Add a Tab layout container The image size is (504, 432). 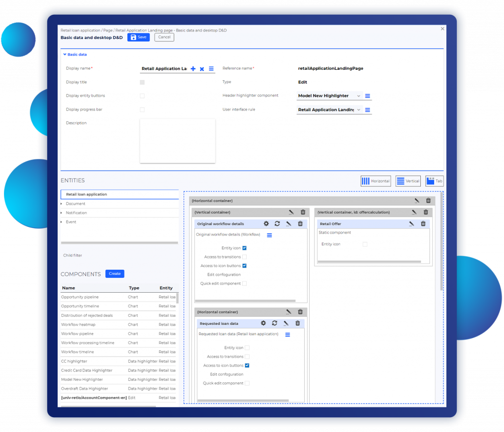click(x=434, y=181)
